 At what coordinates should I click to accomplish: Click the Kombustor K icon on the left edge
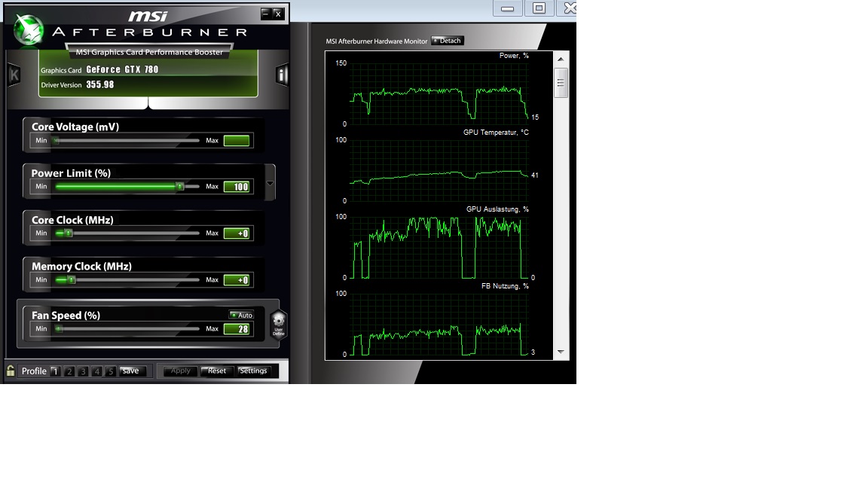click(x=14, y=75)
